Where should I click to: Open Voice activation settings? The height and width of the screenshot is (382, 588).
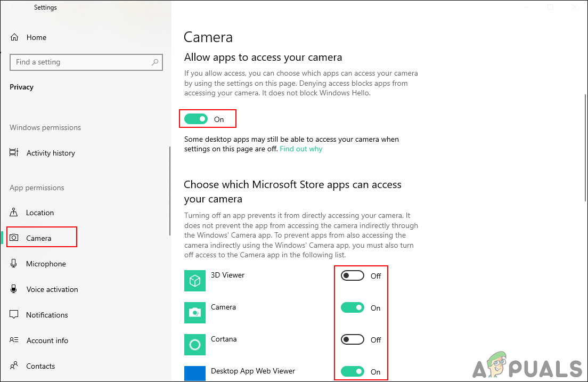click(52, 289)
